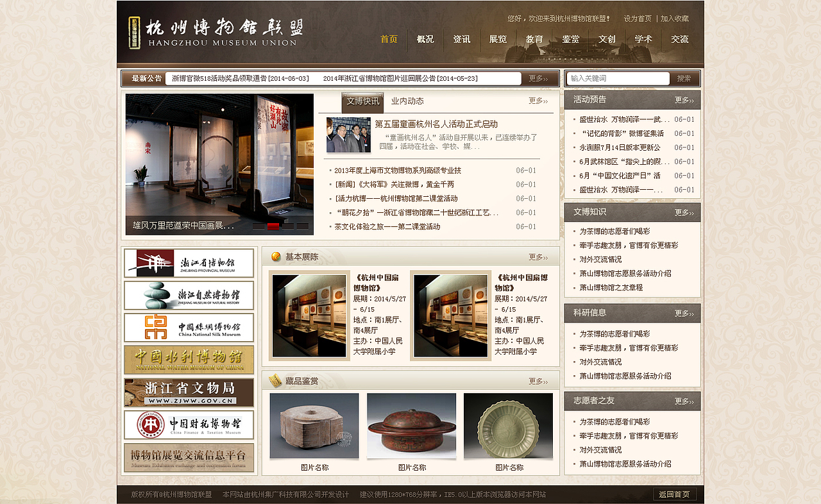Select 展览 in the navigation menu

click(498, 40)
